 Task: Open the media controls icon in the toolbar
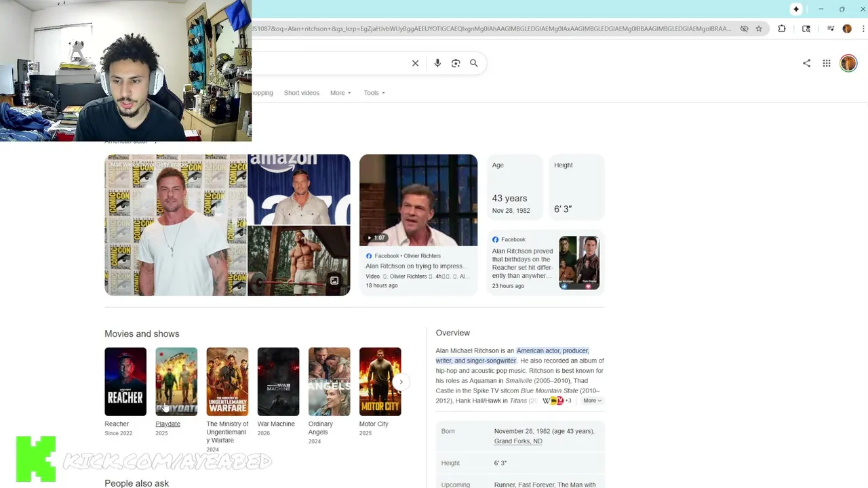831,28
